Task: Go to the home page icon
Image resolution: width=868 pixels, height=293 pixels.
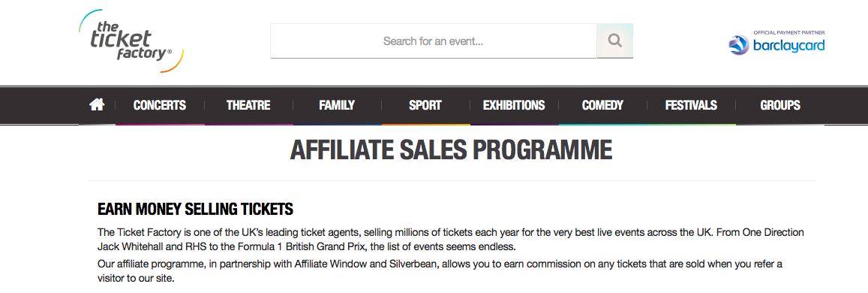Action: tap(97, 104)
